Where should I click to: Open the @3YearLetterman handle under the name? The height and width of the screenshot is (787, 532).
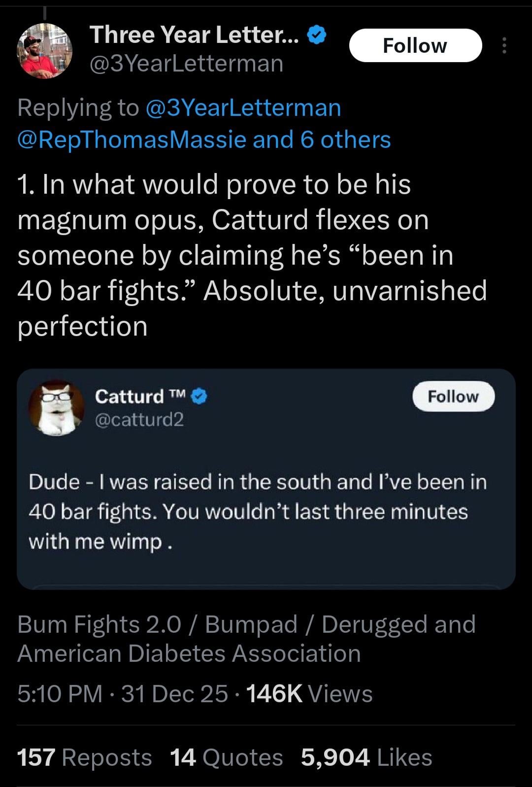pyautogui.click(x=186, y=64)
